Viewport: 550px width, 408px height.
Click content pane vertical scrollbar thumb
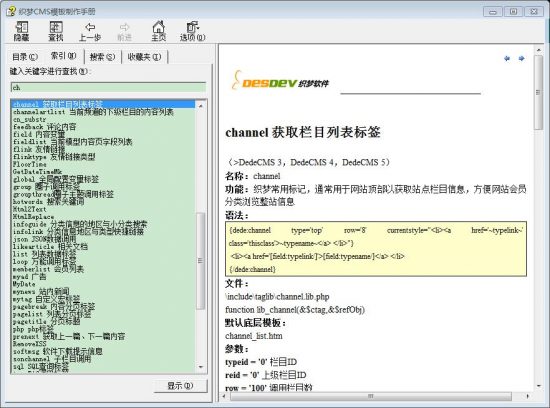538,92
